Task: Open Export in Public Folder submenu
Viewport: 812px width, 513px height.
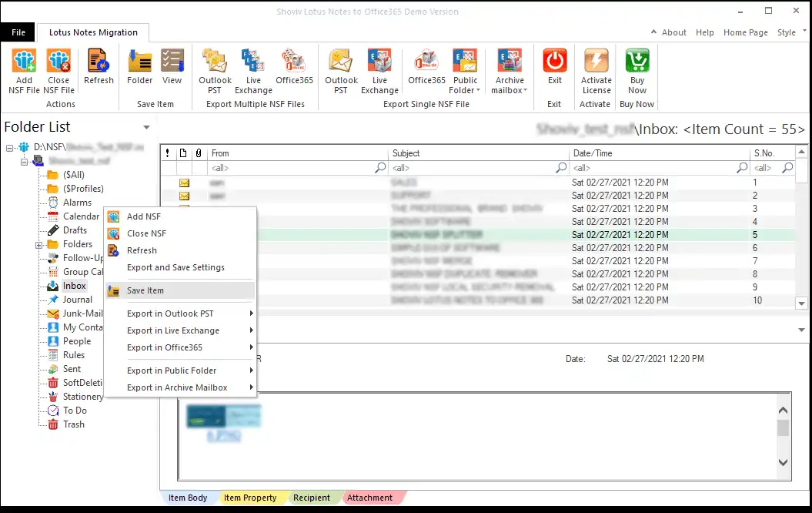Action: pyautogui.click(x=180, y=370)
